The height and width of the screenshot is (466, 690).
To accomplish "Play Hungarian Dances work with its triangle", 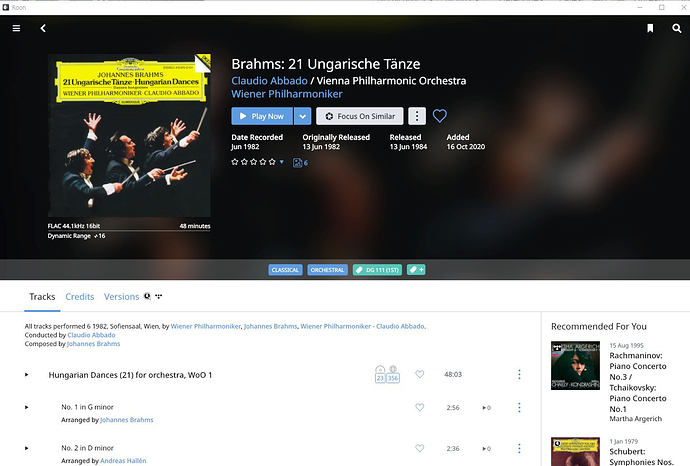I will click(26, 375).
